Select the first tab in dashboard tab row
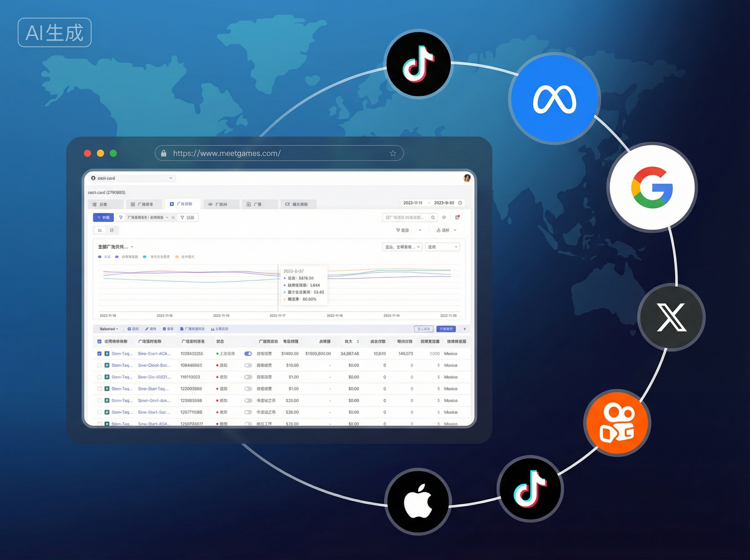 click(105, 204)
